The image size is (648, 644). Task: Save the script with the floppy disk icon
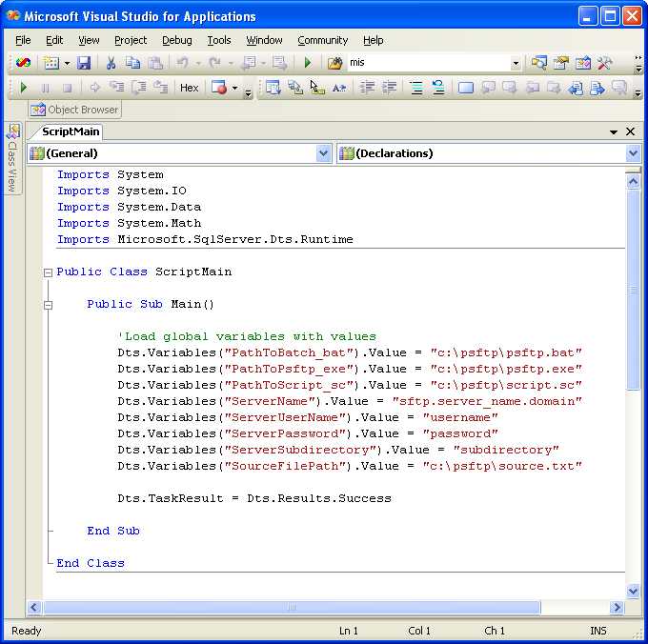tap(84, 63)
